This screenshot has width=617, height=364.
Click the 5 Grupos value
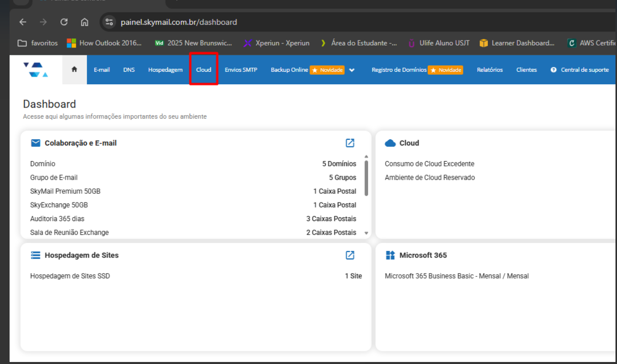[x=343, y=178]
